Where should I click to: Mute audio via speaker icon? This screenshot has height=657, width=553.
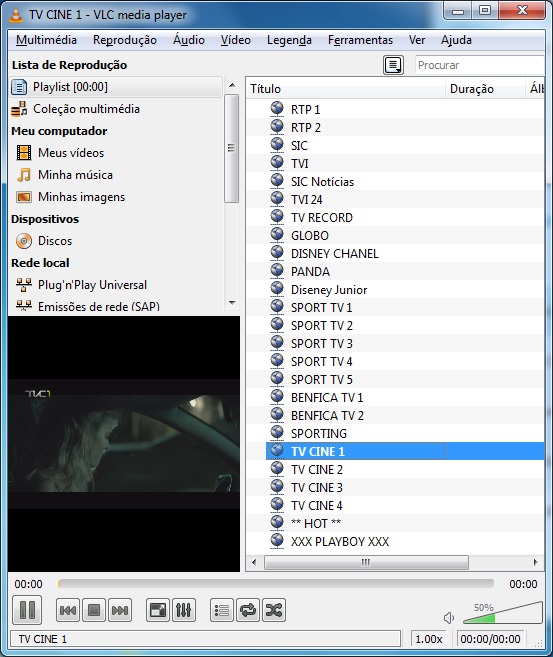449,618
